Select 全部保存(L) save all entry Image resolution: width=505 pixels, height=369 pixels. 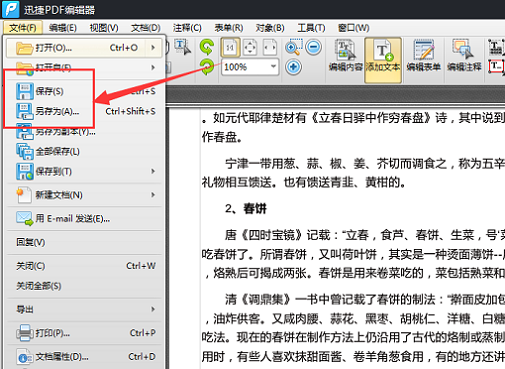click(x=85, y=152)
